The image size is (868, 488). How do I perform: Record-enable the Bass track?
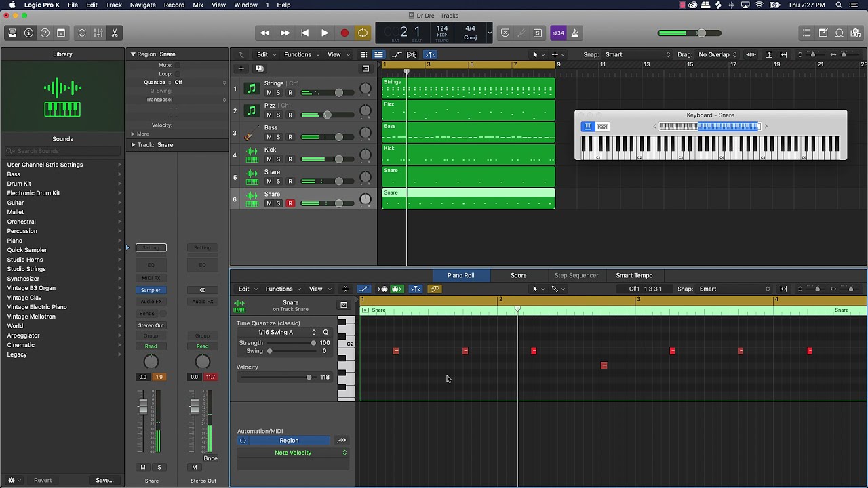290,137
